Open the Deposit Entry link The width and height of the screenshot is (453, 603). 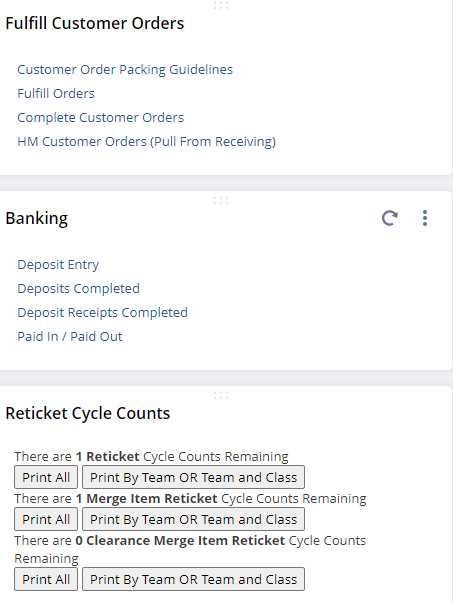coord(58,265)
